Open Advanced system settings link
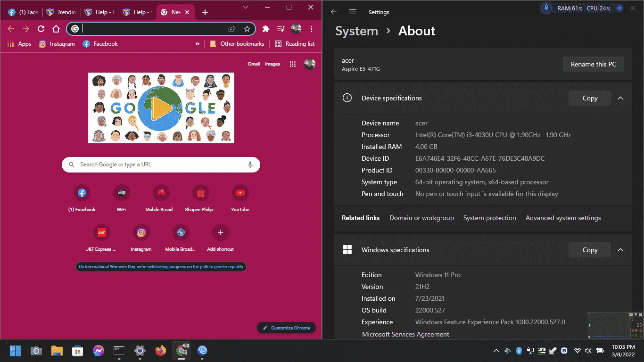 click(563, 218)
